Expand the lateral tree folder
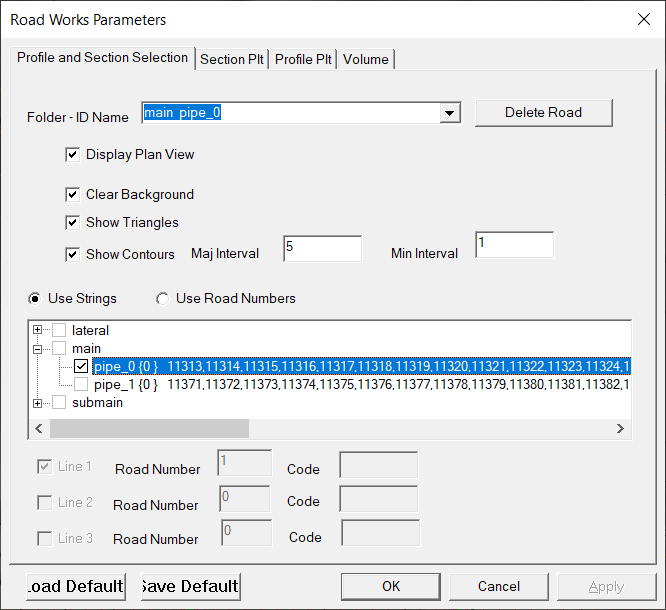The width and height of the screenshot is (666, 610). point(38,330)
